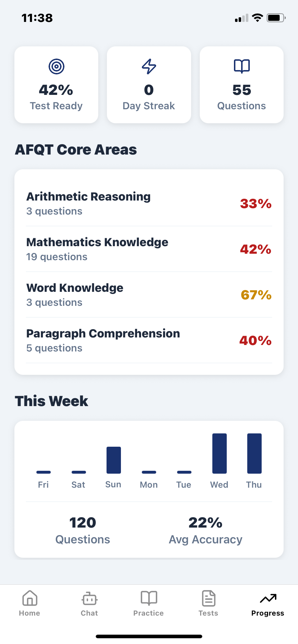
Task: Tap Wednesday's tall activity bar
Action: 219,453
